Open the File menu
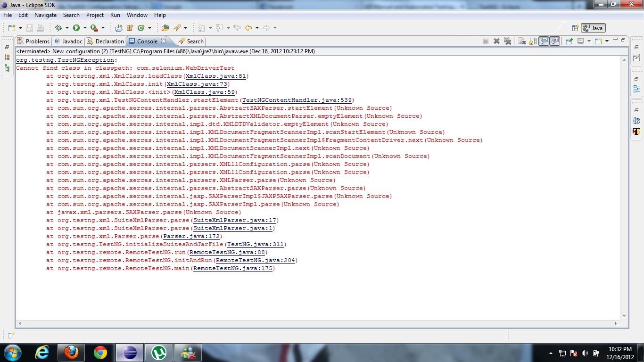644x362 pixels. pyautogui.click(x=8, y=15)
